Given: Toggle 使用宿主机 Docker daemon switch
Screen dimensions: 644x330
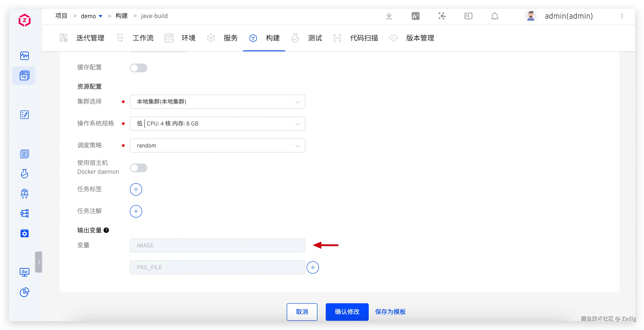Looking at the screenshot, I should click(x=138, y=168).
